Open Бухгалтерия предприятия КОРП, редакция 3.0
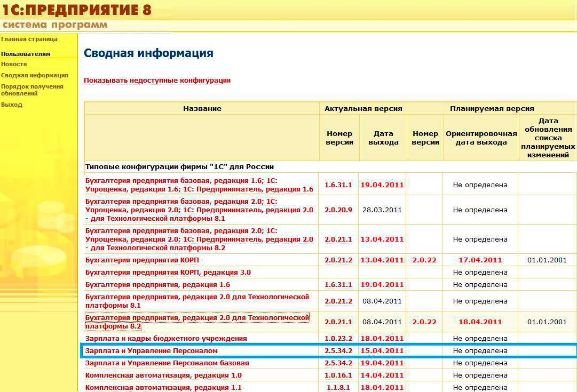 point(168,273)
